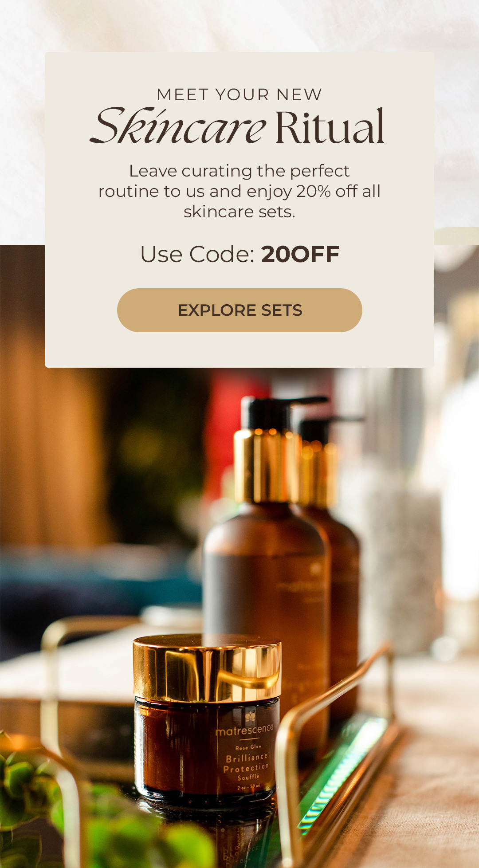479x868 pixels.
Task: Click the 'Leave curating the perfect routine' paragraph
Action: click(x=239, y=191)
